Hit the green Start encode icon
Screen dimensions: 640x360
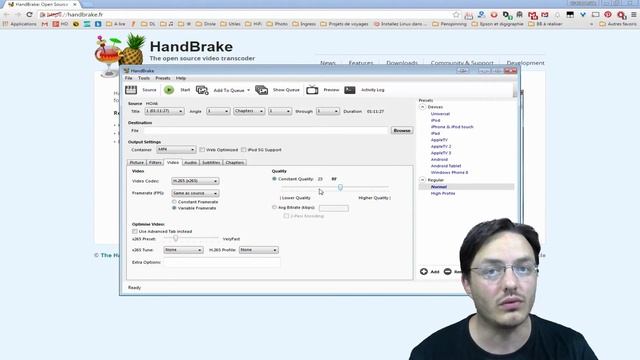click(169, 90)
